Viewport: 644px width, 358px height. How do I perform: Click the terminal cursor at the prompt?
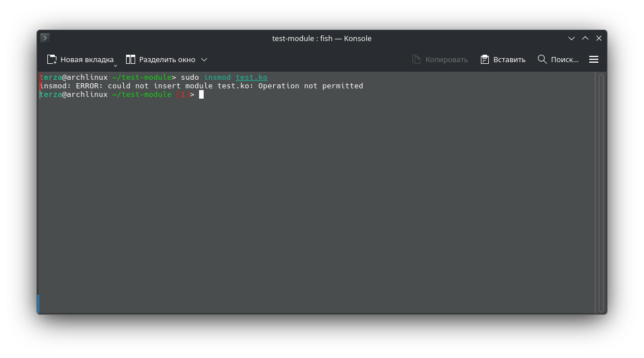(201, 95)
